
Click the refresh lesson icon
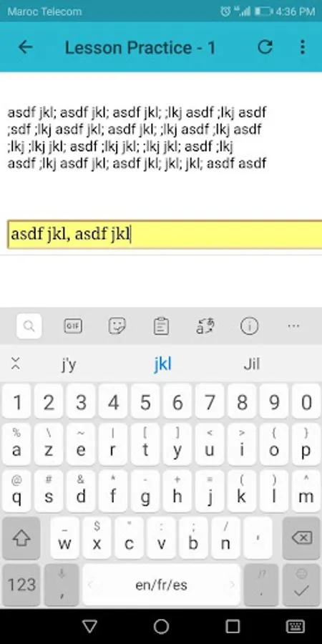click(265, 47)
